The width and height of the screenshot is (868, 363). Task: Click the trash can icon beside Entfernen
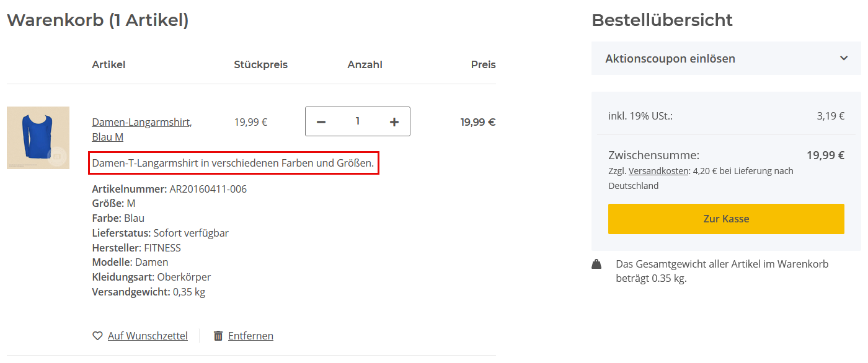coord(218,336)
